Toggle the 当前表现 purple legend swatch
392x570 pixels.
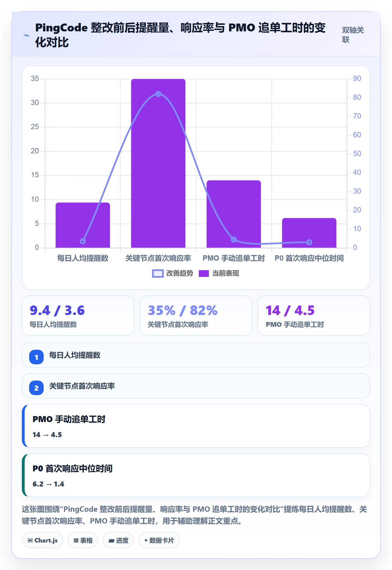(204, 274)
